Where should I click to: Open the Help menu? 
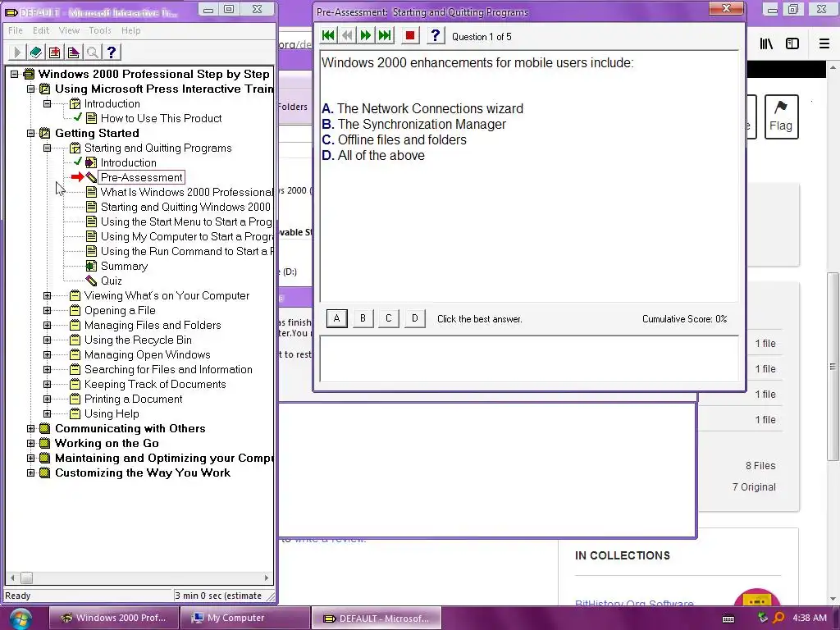(130, 30)
